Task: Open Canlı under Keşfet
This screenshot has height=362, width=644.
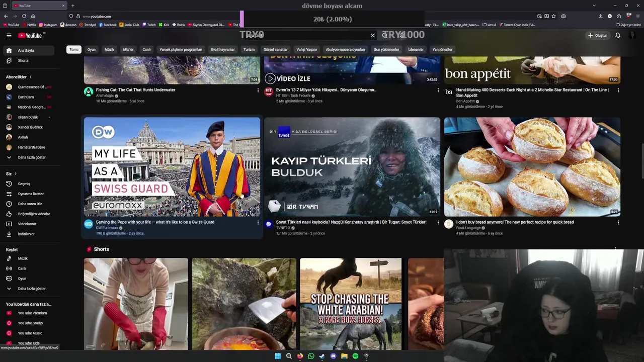Action: pyautogui.click(x=30, y=268)
